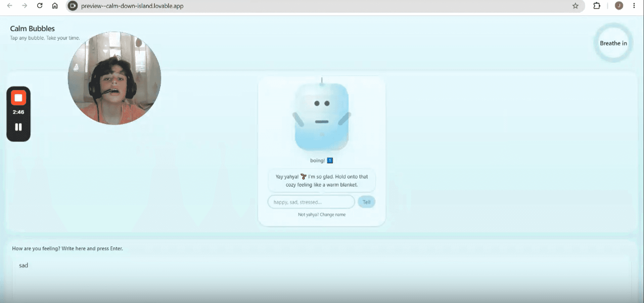Viewport: 644px width, 303px height.
Task: Open the browser three-dot menu
Action: [634, 6]
